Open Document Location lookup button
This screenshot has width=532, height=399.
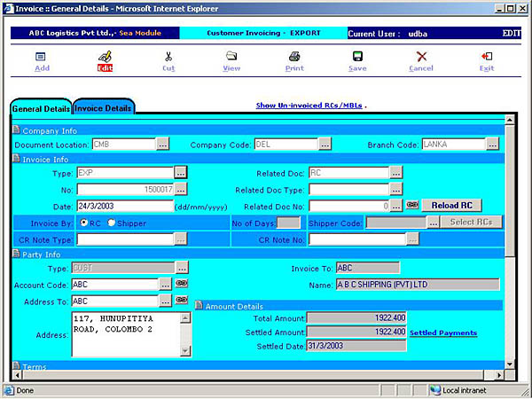(162, 145)
